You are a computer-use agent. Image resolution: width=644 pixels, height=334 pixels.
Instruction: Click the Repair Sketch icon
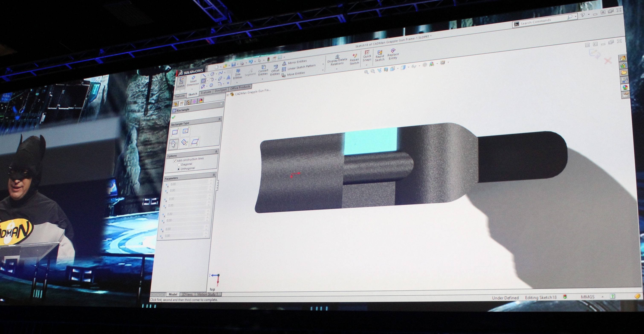354,59
